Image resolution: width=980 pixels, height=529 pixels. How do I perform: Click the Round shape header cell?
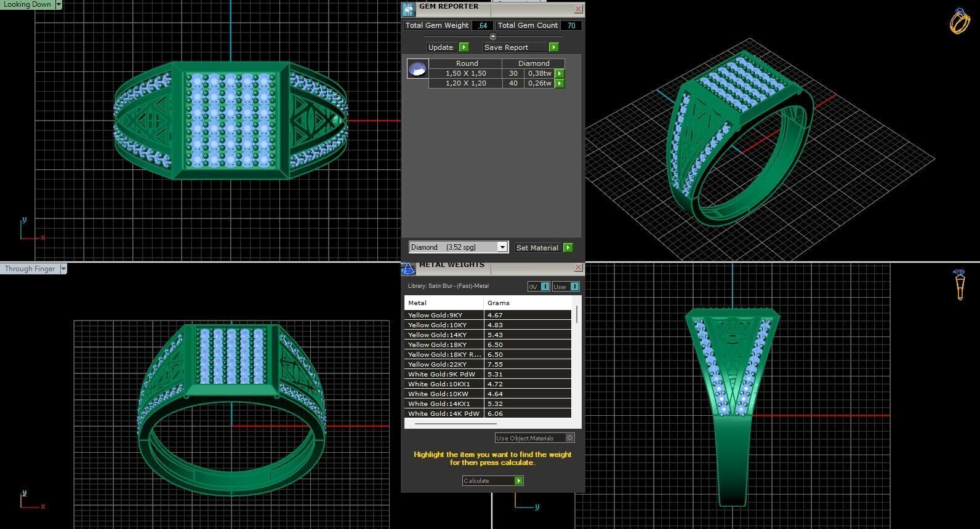[x=466, y=63]
